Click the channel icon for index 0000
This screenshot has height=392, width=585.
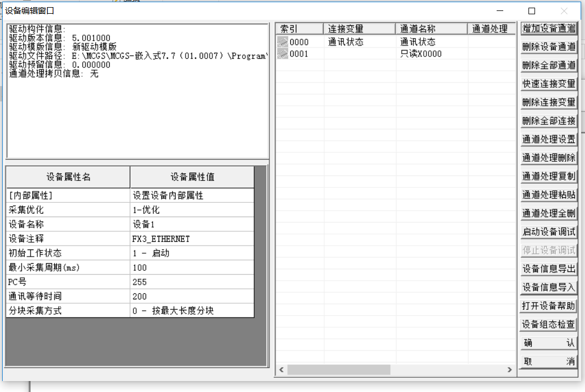tap(282, 42)
